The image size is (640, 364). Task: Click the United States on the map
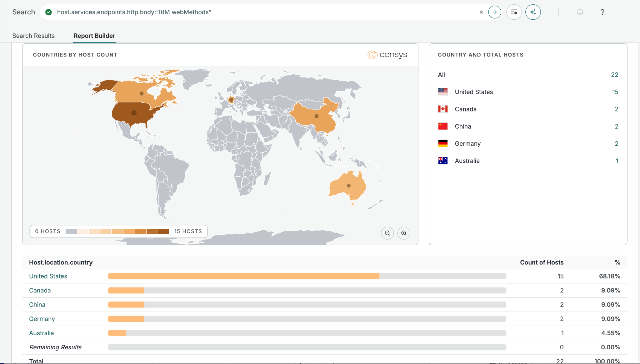pos(134,113)
